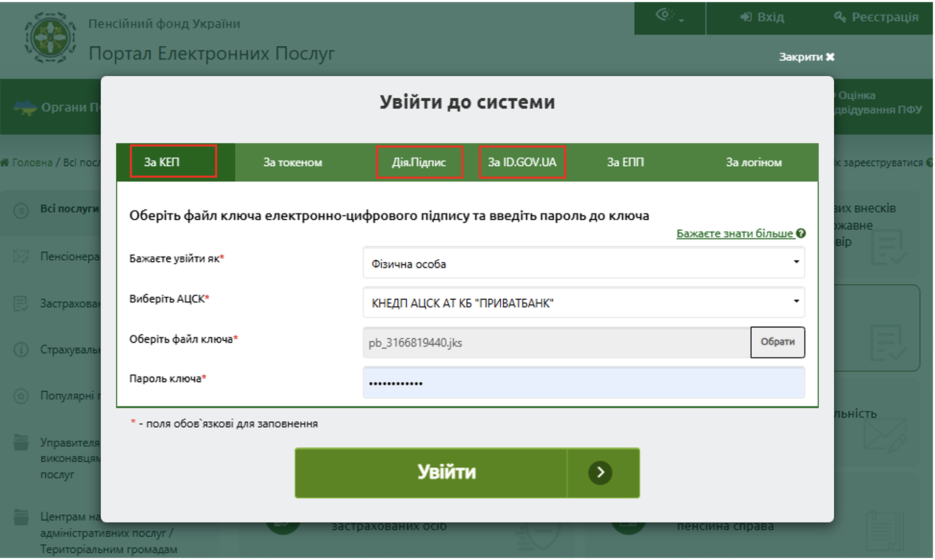This screenshot has height=560, width=935.
Task: Open the За ID.GOV.UA tab
Action: click(x=522, y=163)
